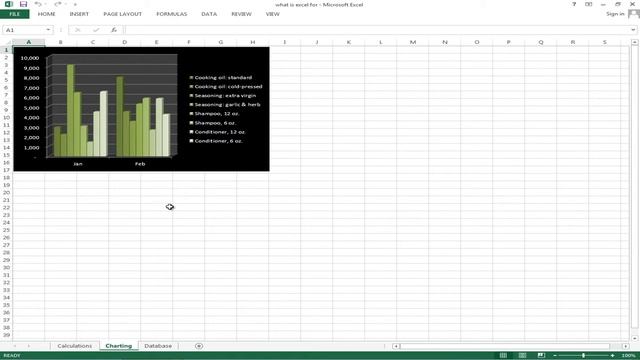
Task: Click the zoom slider handle
Action: pos(583,356)
